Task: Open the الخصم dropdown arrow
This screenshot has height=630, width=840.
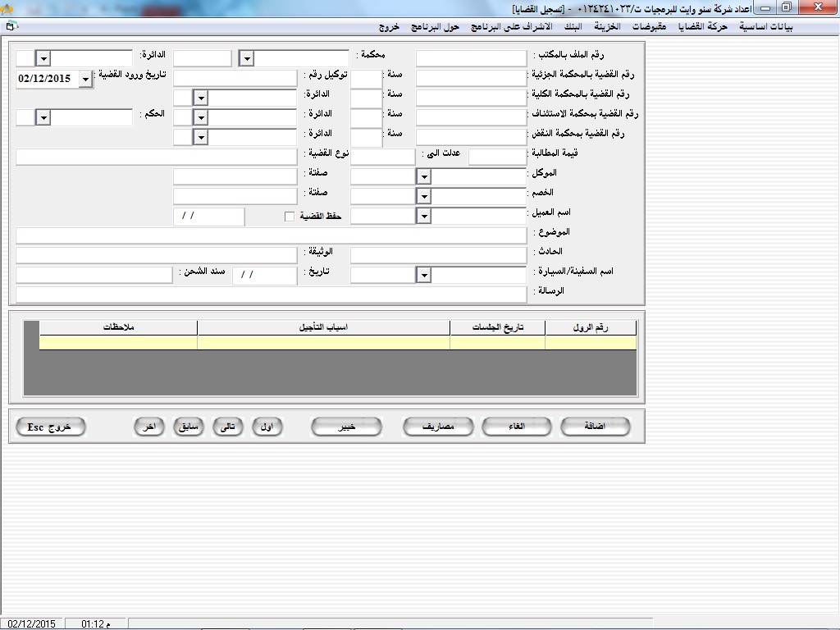Action: pos(423,197)
